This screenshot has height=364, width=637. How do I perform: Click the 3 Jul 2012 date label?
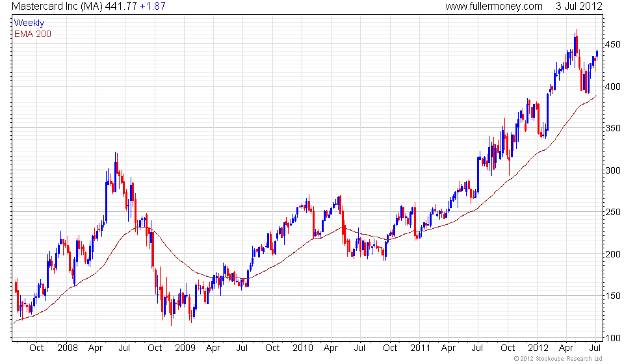(x=579, y=6)
